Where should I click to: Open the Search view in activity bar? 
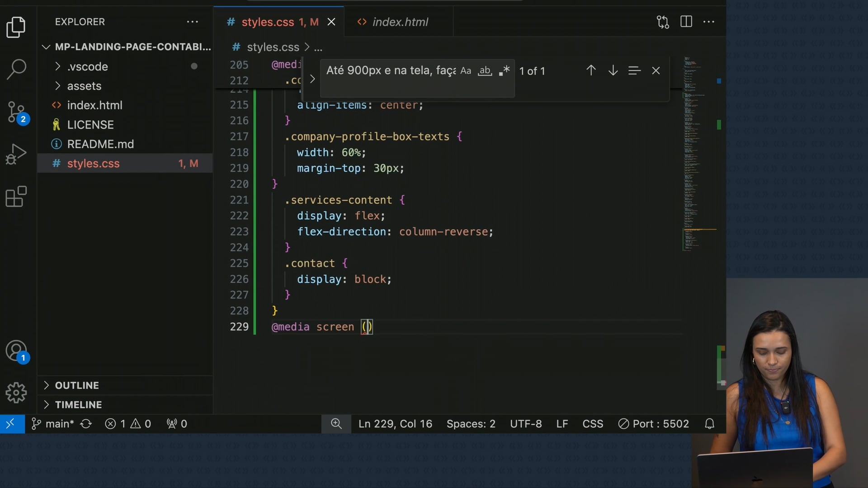tap(16, 69)
